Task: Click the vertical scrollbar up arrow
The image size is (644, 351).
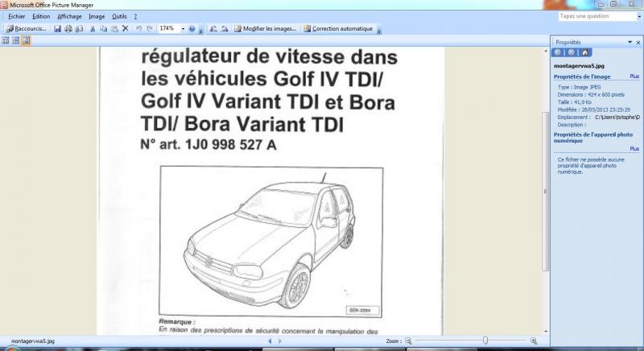Action: (546, 52)
